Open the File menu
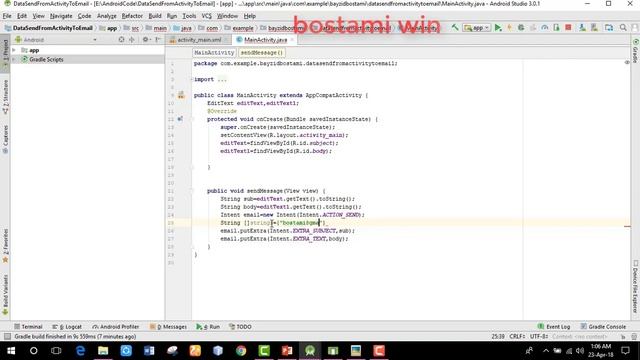640x360 pixels. pos(7,16)
